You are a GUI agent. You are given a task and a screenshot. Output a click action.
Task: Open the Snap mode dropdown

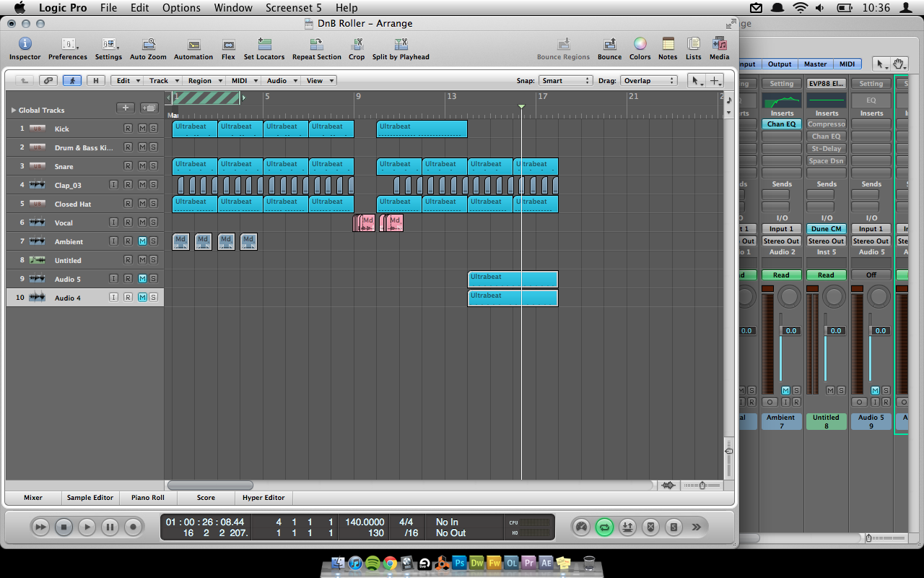point(565,80)
